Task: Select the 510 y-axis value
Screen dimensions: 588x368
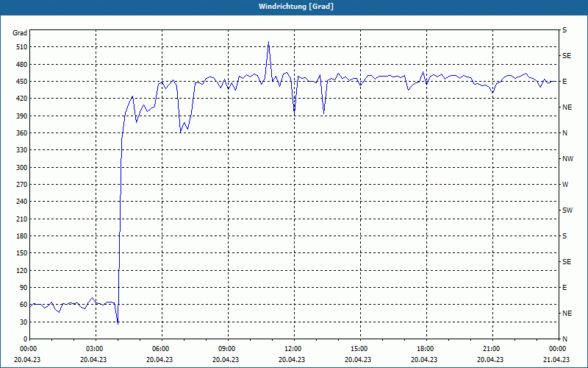Action: coord(22,47)
